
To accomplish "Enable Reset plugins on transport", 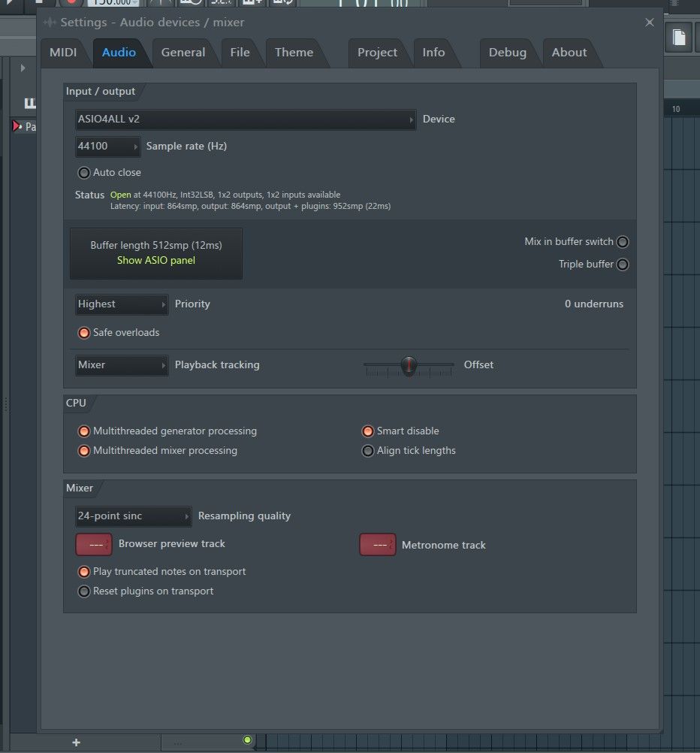I will (x=84, y=591).
